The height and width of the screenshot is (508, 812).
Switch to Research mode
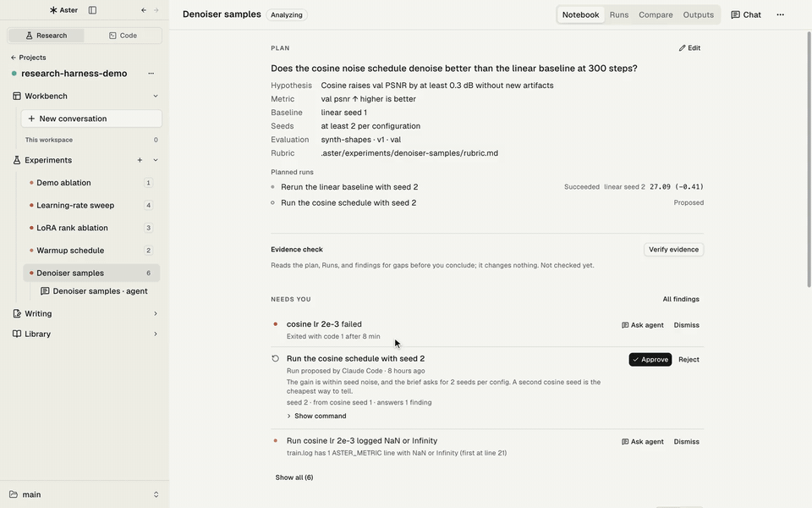(x=46, y=36)
